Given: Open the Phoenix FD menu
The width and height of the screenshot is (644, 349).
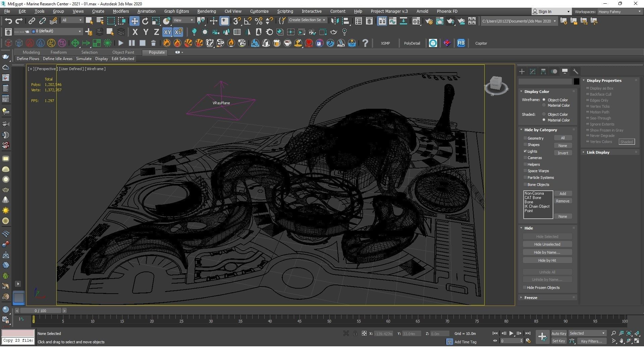Looking at the screenshot, I should pos(447,11).
